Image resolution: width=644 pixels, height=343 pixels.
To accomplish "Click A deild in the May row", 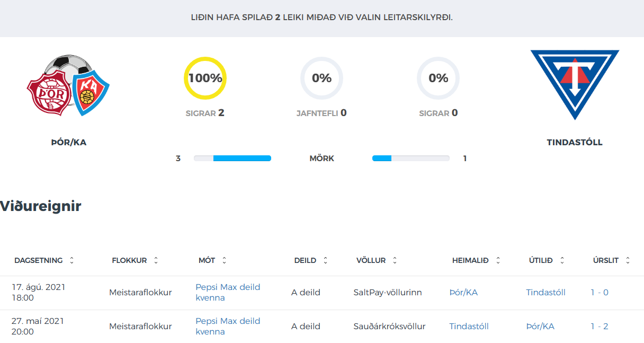I will coord(306,326).
